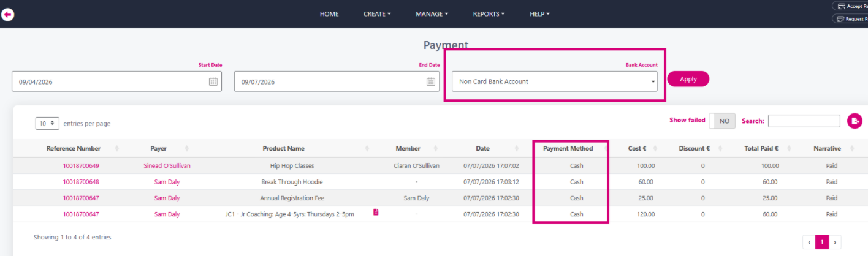
Task: Sort by Date column header
Action: [482, 148]
